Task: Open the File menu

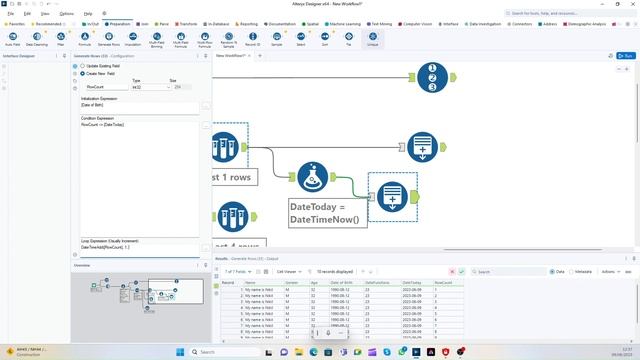Action: 11,13
